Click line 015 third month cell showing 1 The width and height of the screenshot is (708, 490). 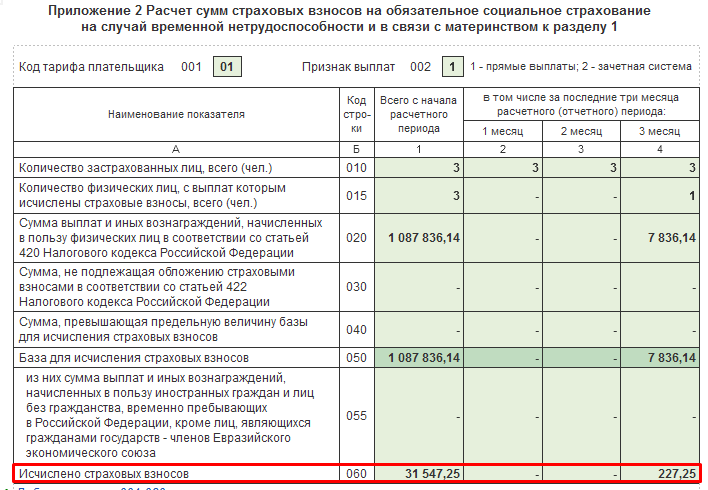660,196
